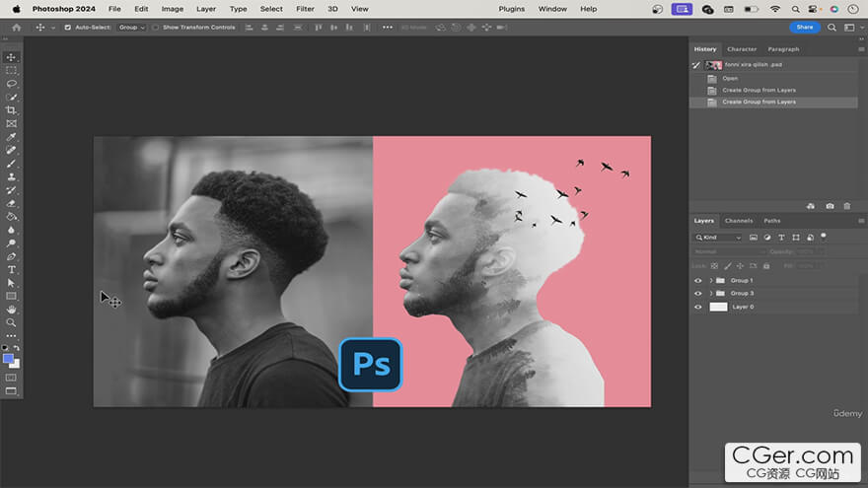Click the Search icon next to Share
This screenshot has width=868, height=488.
(832, 28)
